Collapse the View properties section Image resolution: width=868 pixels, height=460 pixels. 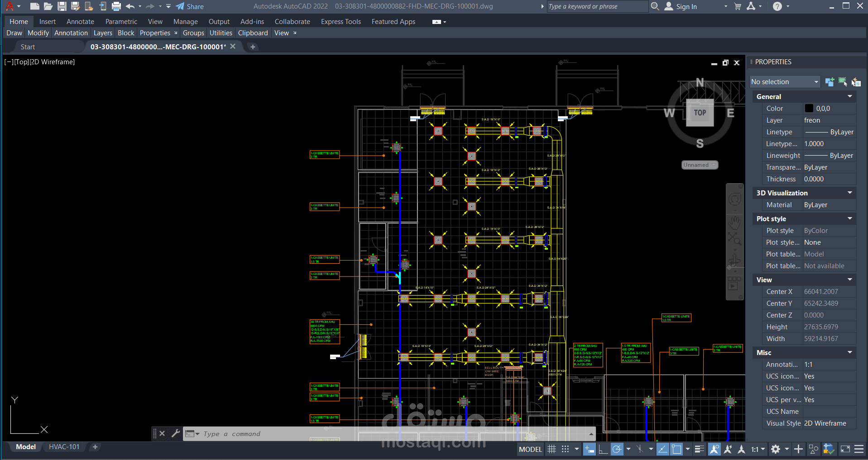850,280
